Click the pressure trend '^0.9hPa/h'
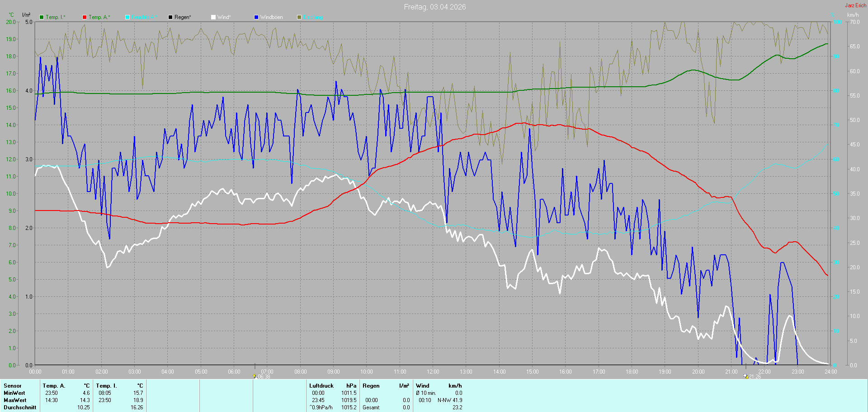The height and width of the screenshot is (412, 868). (x=321, y=407)
